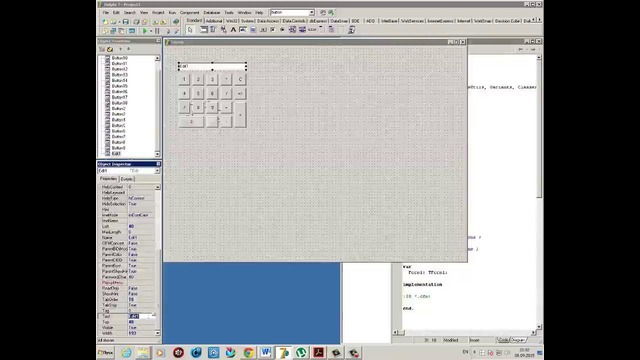This screenshot has width=640, height=360.
Task: Expand the Open file dropdown arrow
Action: [119, 22]
